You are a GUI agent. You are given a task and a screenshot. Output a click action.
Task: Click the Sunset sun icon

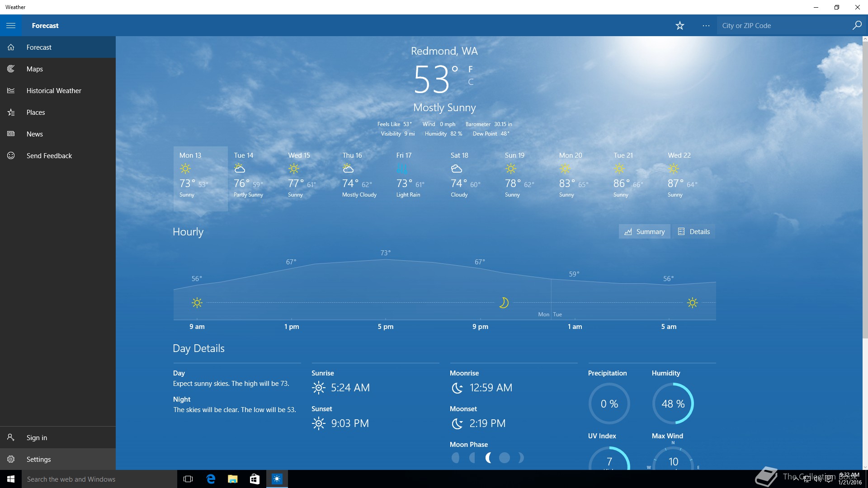coord(318,423)
